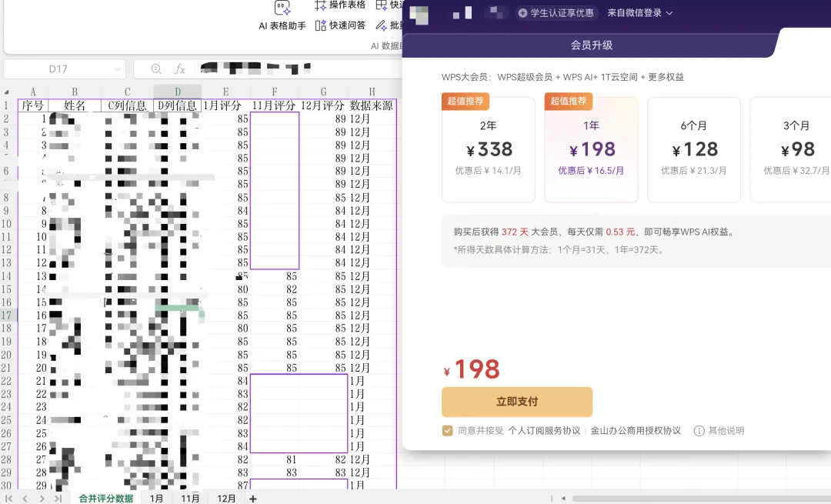Click the left scroll arrow of horizontal scrollbar
The image size is (831, 504).
pos(563,499)
